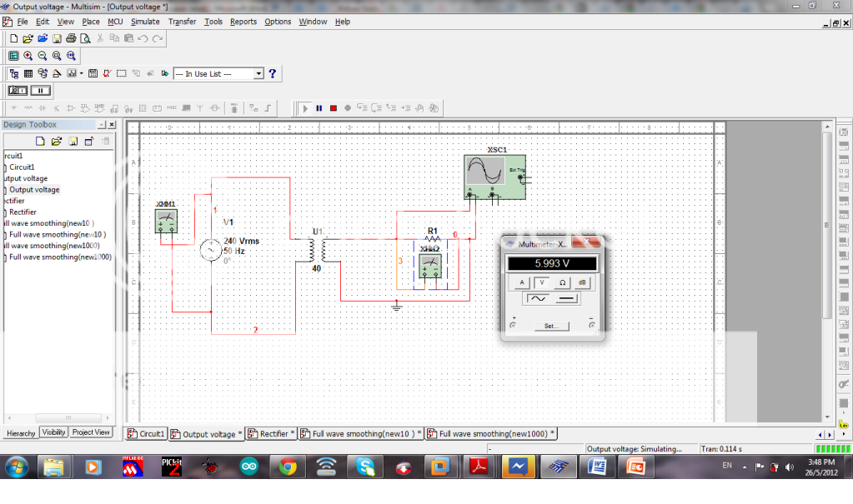Click the Run simulation play icon
853x504 pixels.
click(x=304, y=107)
